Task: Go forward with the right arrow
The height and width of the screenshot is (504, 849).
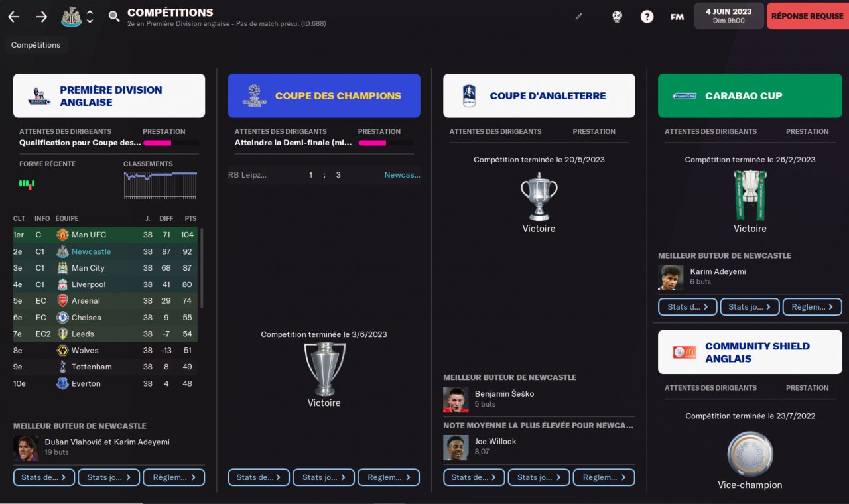Action: tap(42, 17)
